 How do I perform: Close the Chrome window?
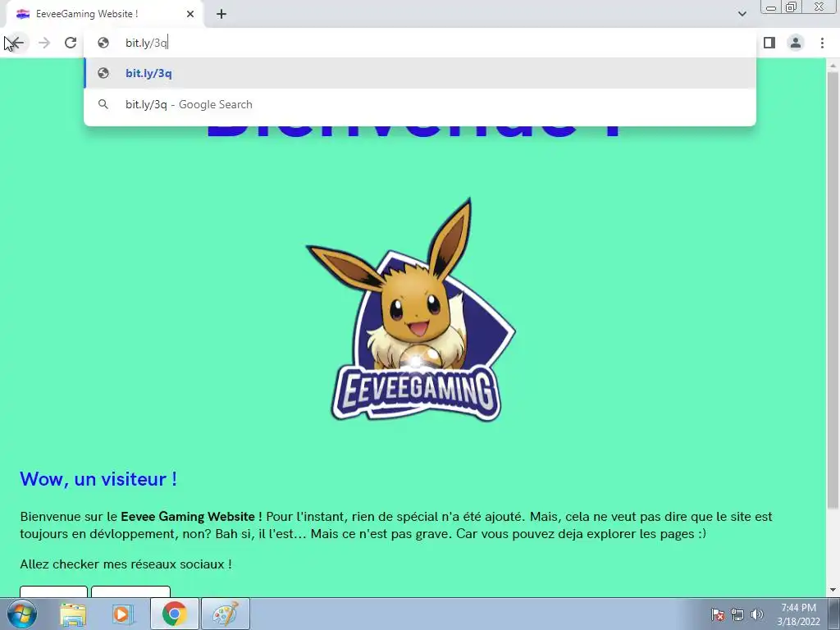tap(819, 7)
